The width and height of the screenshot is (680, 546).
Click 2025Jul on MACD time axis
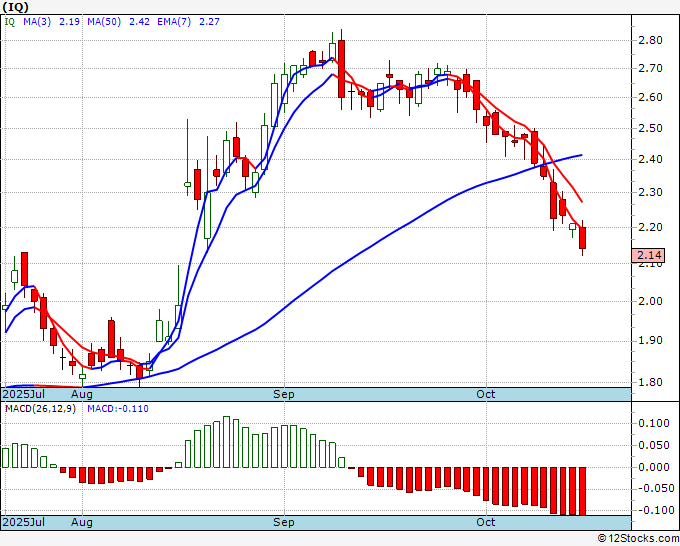[x=23, y=522]
